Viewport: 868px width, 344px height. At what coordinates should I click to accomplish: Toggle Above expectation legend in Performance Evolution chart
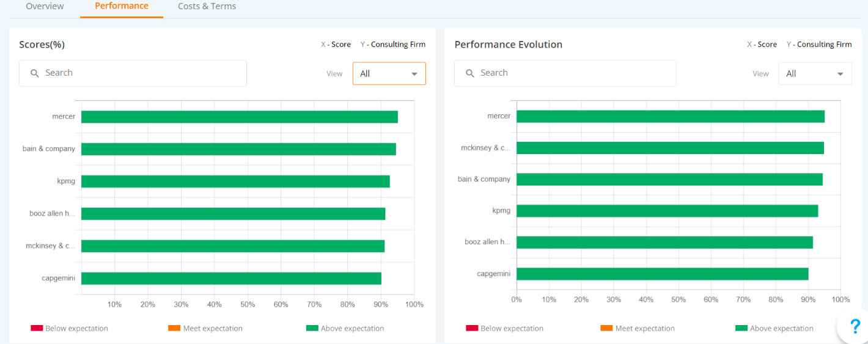pos(774,328)
